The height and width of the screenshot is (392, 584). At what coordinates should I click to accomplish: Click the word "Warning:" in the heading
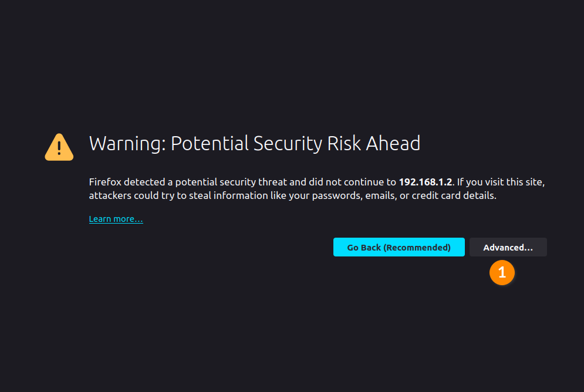[x=127, y=144]
